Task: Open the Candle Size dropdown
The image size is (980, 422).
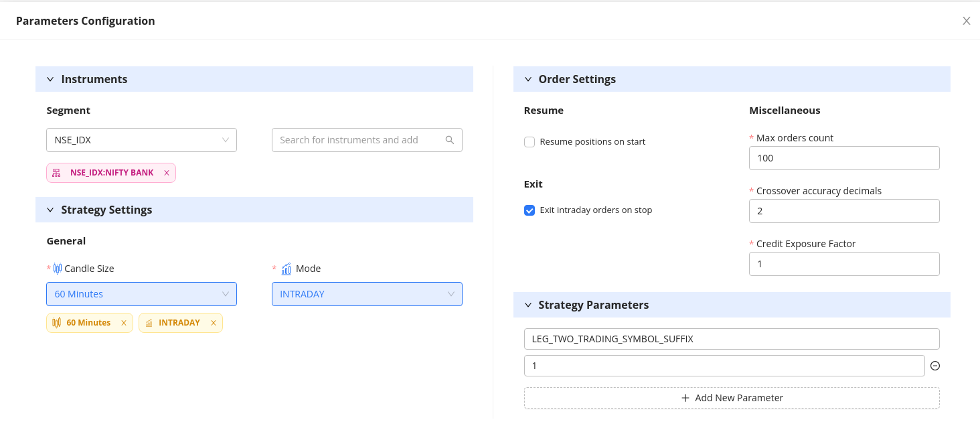Action: tap(141, 294)
